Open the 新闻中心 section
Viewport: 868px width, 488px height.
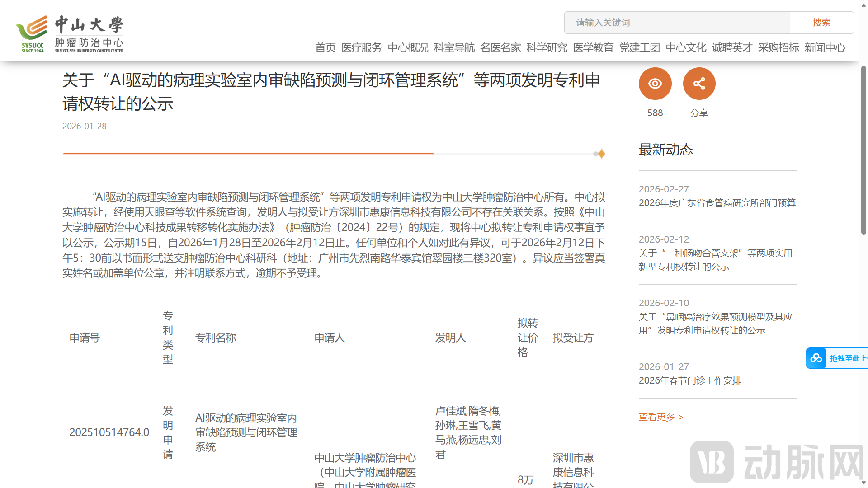(x=825, y=47)
